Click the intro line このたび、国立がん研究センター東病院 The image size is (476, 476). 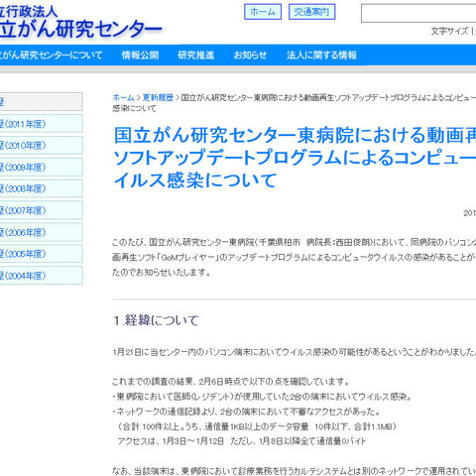tap(295, 242)
